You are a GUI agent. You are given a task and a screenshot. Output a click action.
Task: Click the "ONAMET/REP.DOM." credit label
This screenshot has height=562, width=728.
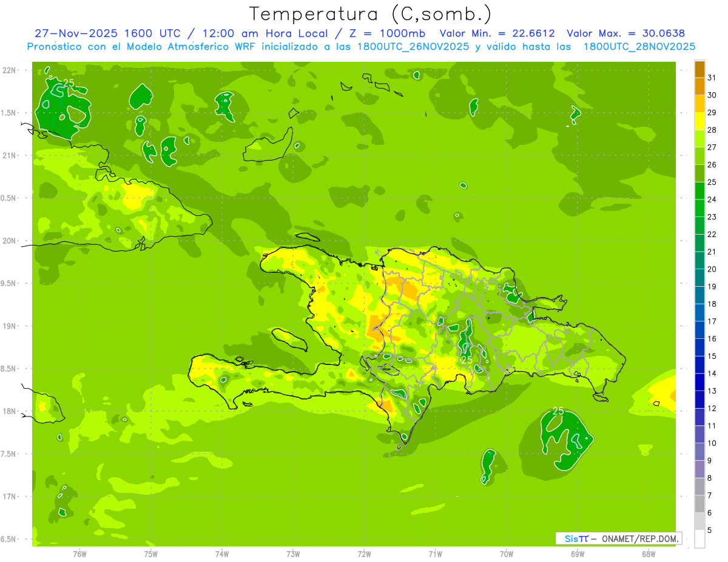[640, 538]
